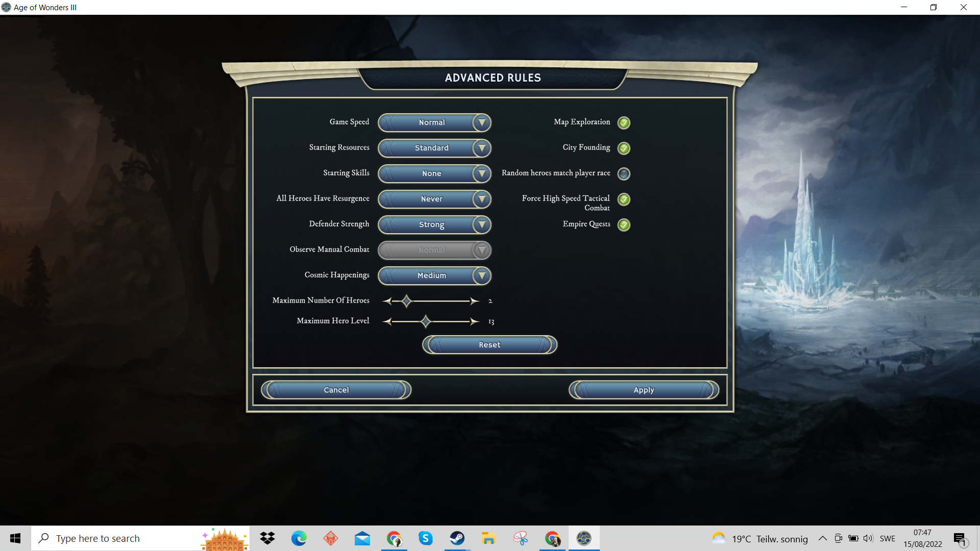This screenshot has height=551, width=980.
Task: Click the Age of Wonders III title bar icon
Action: click(x=6, y=7)
